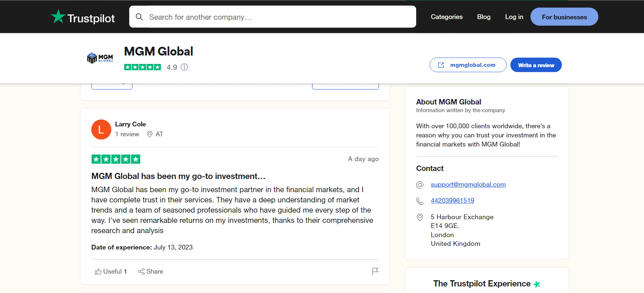
Task: Click the About MGM Global heading
Action: tap(449, 102)
